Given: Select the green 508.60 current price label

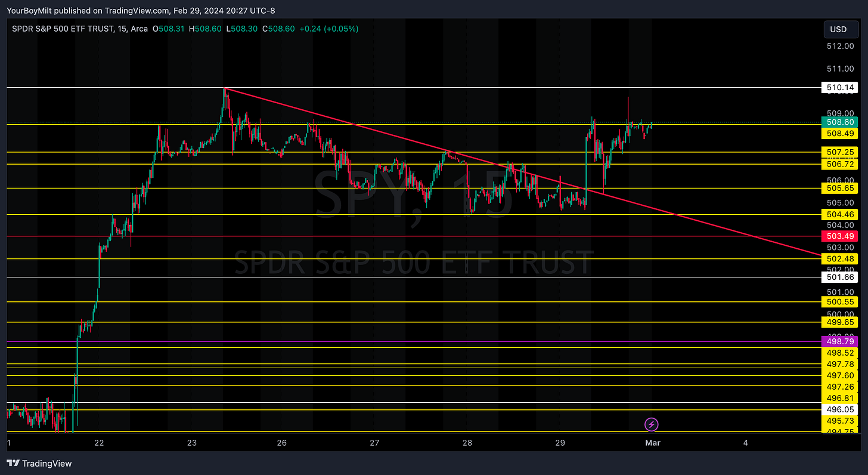Looking at the screenshot, I should coord(840,122).
